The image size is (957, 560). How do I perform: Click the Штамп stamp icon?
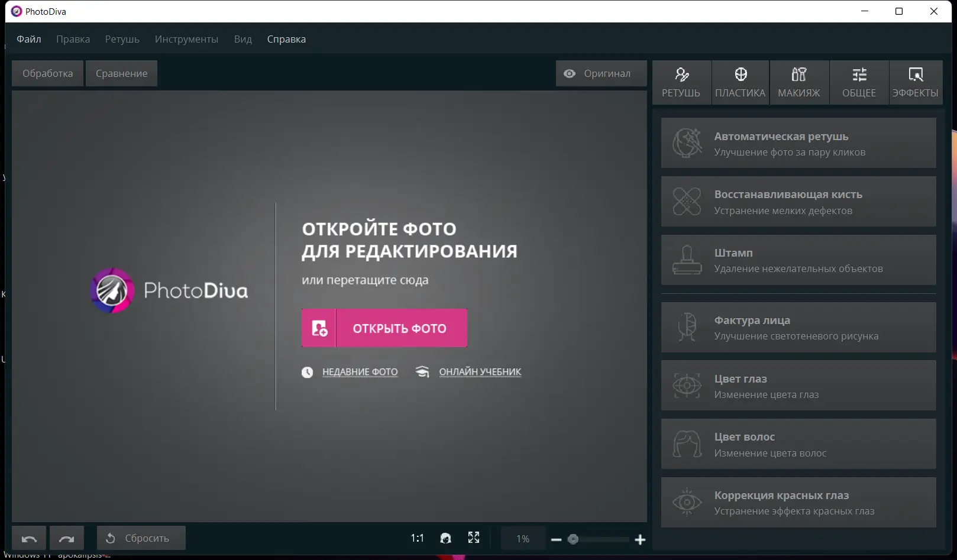pos(687,260)
